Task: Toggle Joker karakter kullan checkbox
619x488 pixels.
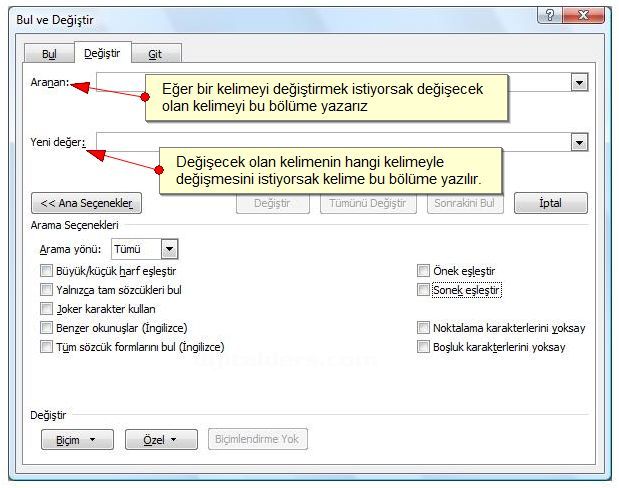Action: click(46, 309)
